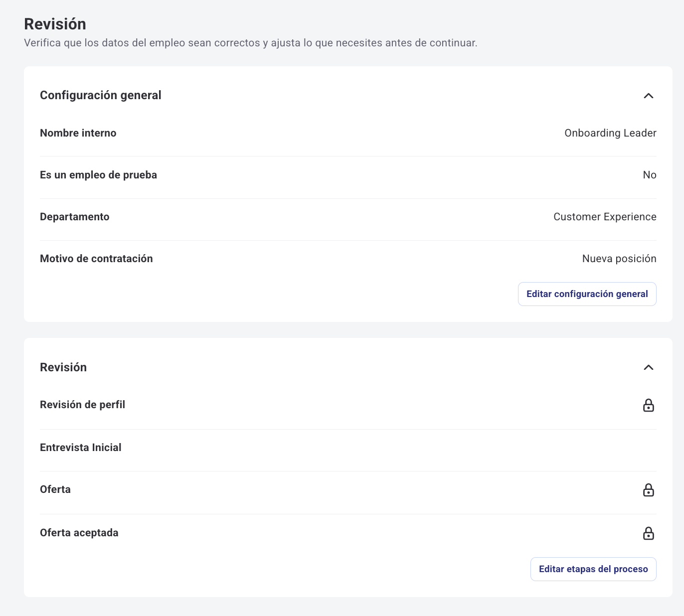Click the lock icon in the Oferta row
The image size is (684, 616).
tap(648, 490)
